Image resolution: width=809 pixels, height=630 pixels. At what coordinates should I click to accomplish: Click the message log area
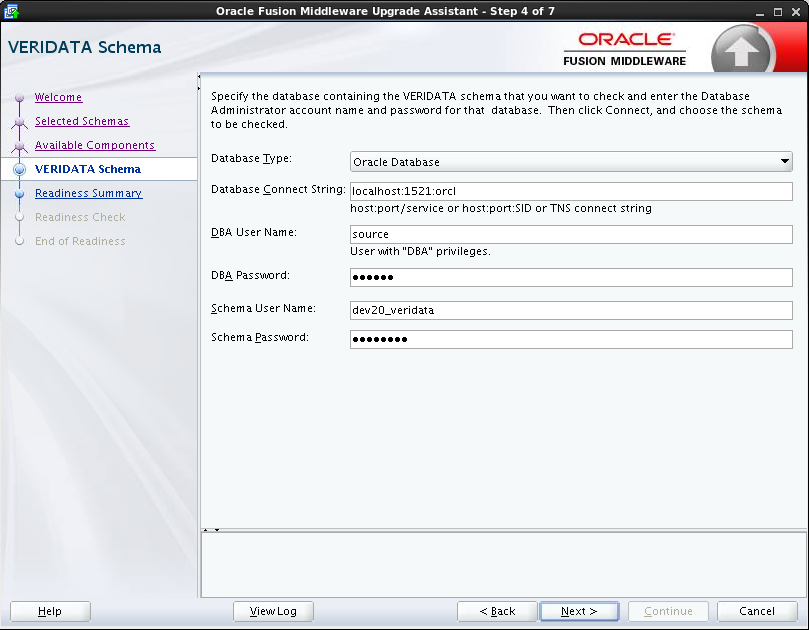(x=504, y=565)
